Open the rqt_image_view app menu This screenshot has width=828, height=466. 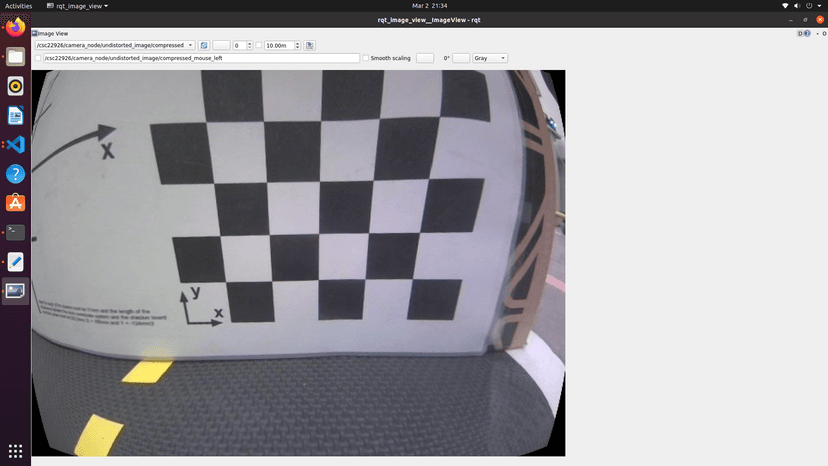[x=82, y=6]
